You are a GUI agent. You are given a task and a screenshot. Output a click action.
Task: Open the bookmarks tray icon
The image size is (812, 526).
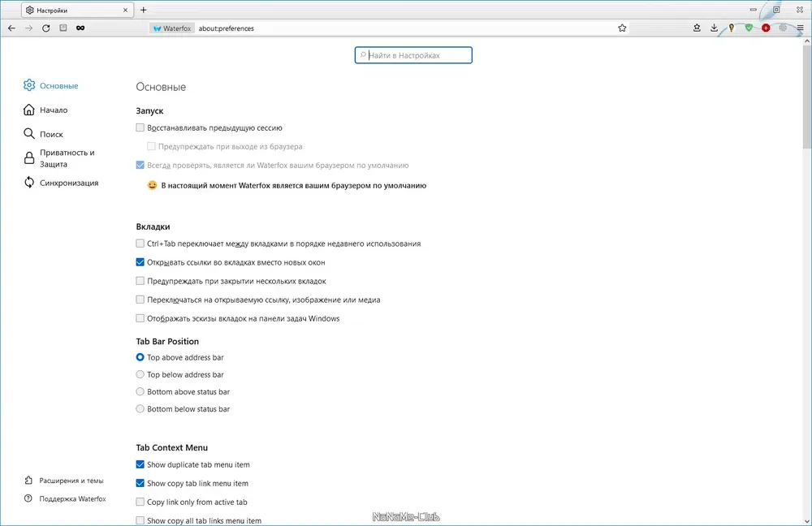(697, 28)
